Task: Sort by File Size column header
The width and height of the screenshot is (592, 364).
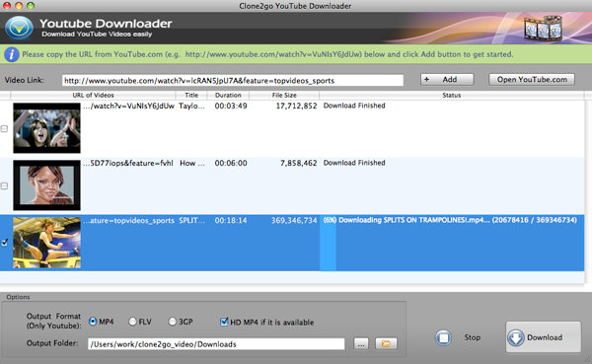Action: 284,95
